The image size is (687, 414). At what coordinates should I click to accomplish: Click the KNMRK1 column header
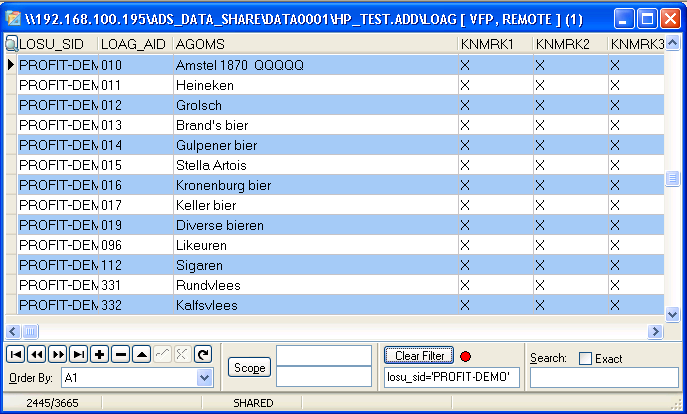[496, 44]
